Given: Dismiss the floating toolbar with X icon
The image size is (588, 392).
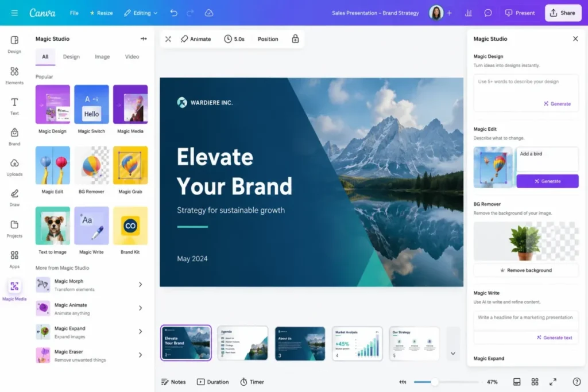Looking at the screenshot, I should point(168,39).
